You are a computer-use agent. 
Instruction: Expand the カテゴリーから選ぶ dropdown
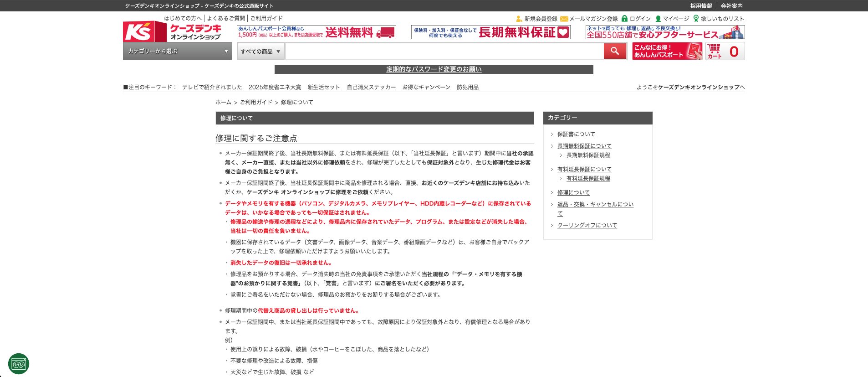(177, 51)
